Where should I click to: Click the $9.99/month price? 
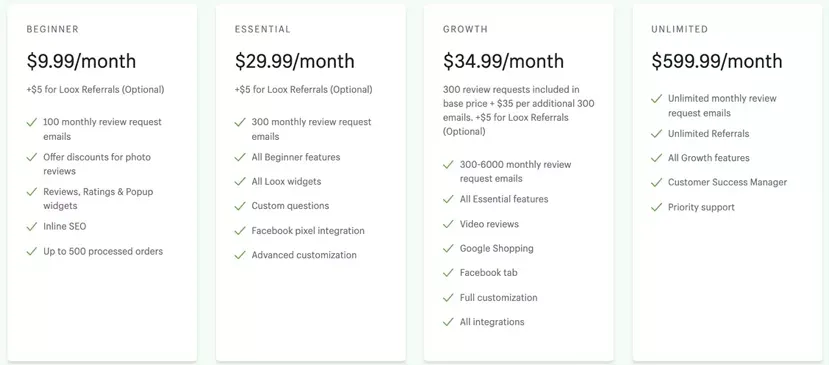coord(81,61)
